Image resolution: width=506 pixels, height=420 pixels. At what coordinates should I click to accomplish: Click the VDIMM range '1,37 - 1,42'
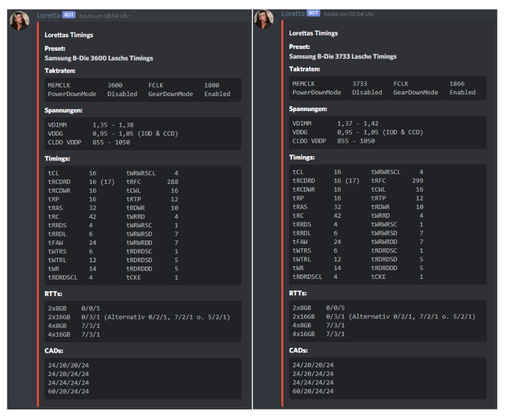tap(358, 124)
